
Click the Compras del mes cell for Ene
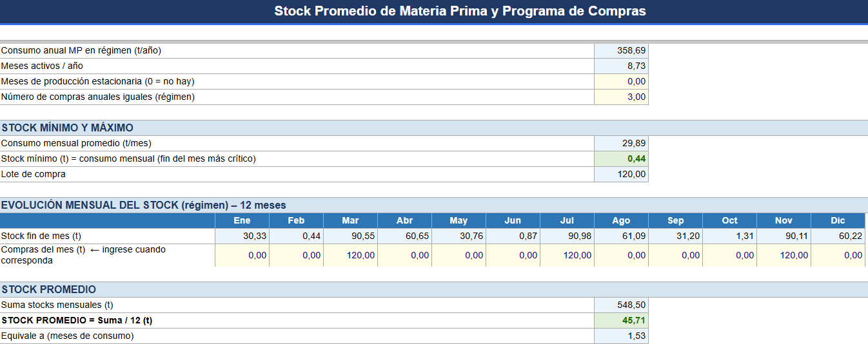click(242, 256)
